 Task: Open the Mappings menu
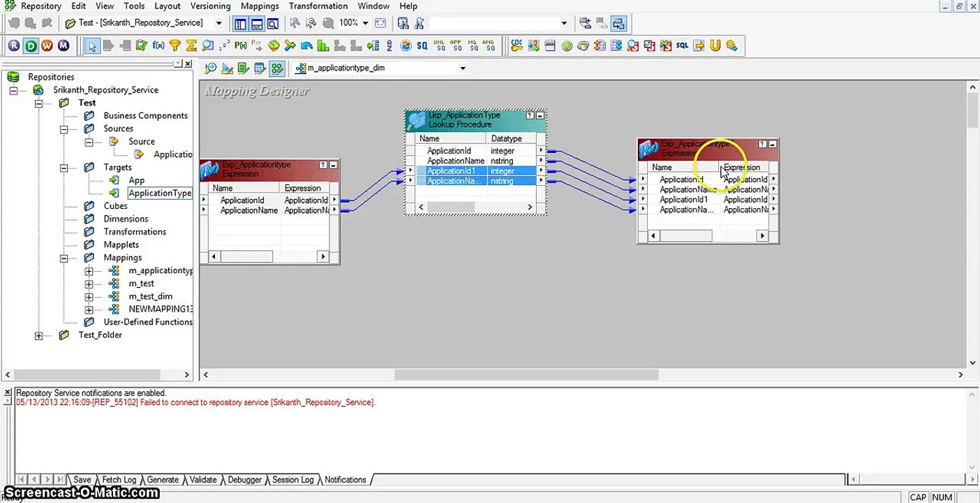click(x=260, y=6)
